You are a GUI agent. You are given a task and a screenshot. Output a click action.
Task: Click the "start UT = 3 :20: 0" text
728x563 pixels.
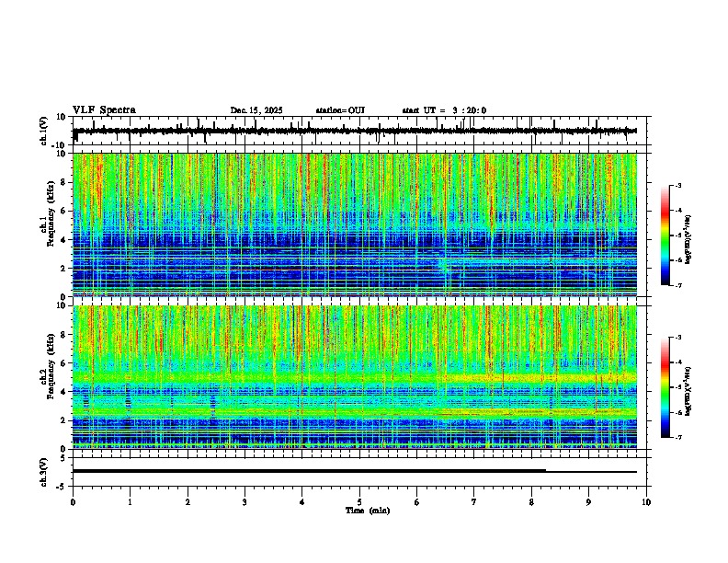click(x=444, y=110)
